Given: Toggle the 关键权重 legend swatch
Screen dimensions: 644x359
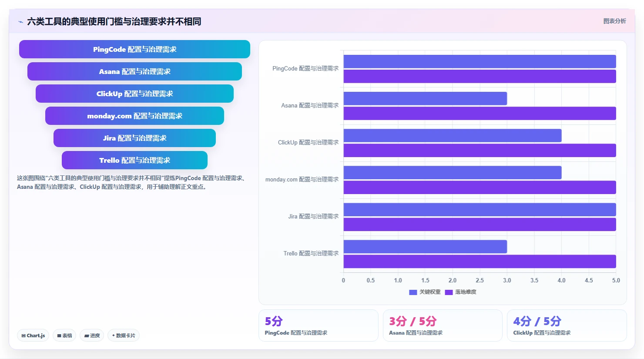Looking at the screenshot, I should pyautogui.click(x=413, y=292).
